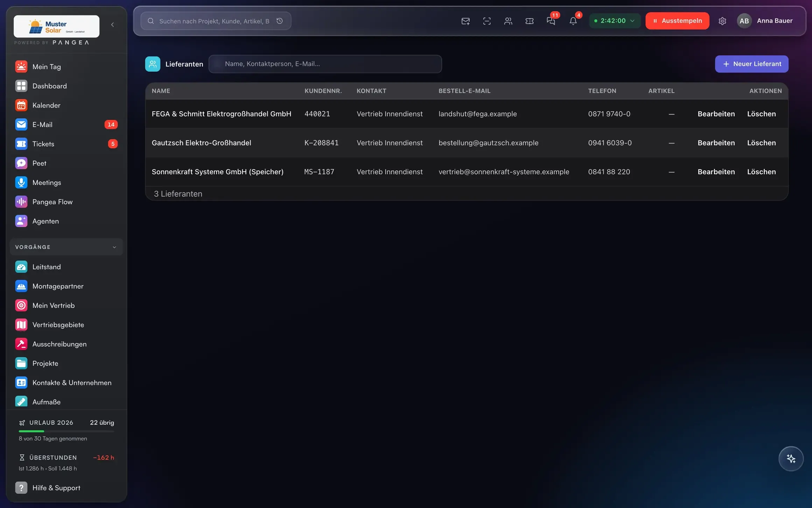Open Tickets in sidebar
This screenshot has width=812, height=508.
(x=66, y=144)
